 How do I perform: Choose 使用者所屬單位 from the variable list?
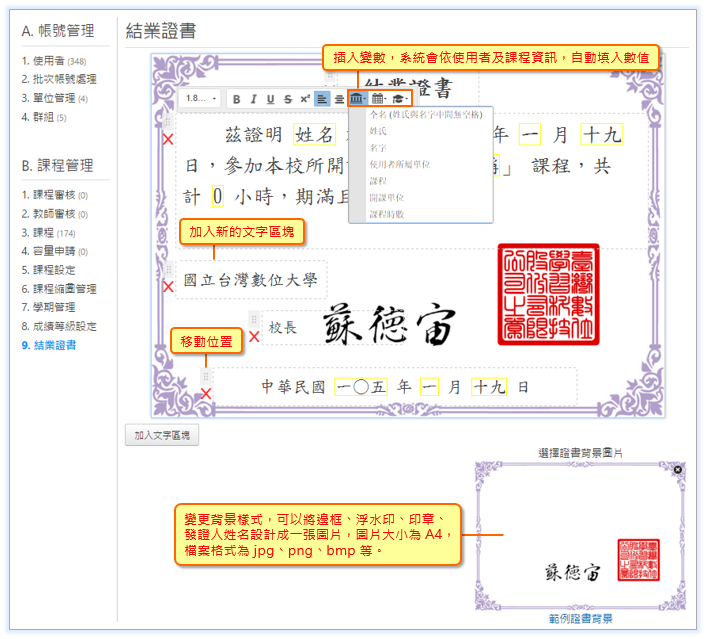click(400, 164)
